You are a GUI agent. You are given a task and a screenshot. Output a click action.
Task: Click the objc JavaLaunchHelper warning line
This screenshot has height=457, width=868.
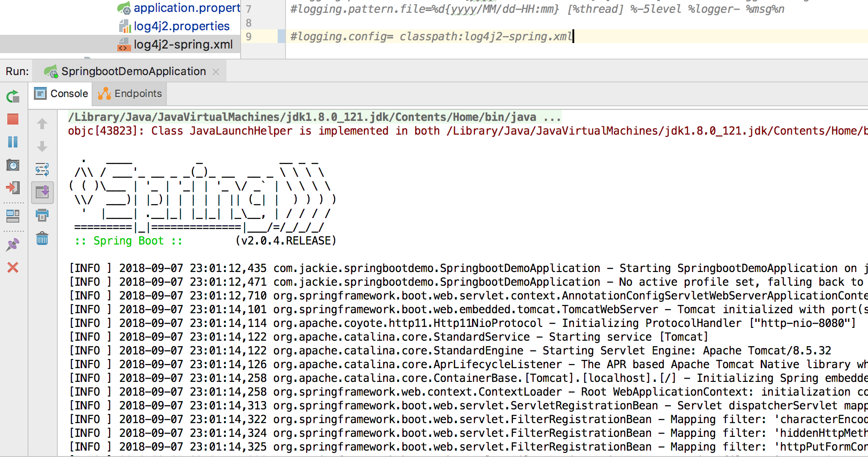pos(467,131)
